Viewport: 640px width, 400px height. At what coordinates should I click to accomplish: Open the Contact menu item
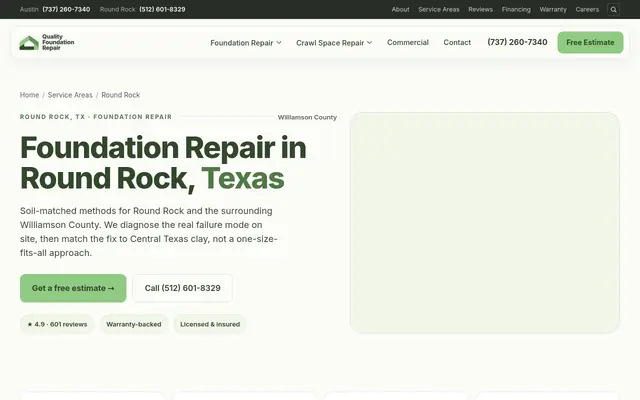[457, 42]
